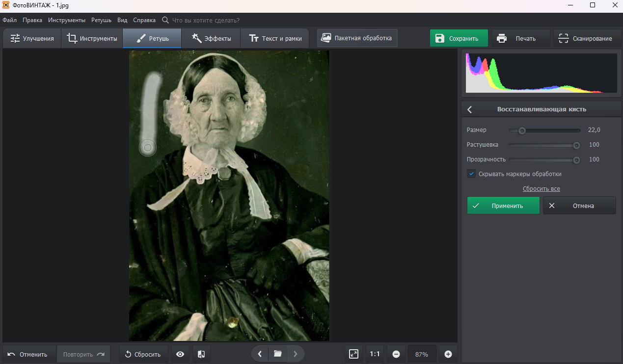
Task: Click the Сохранить save button
Action: [459, 38]
